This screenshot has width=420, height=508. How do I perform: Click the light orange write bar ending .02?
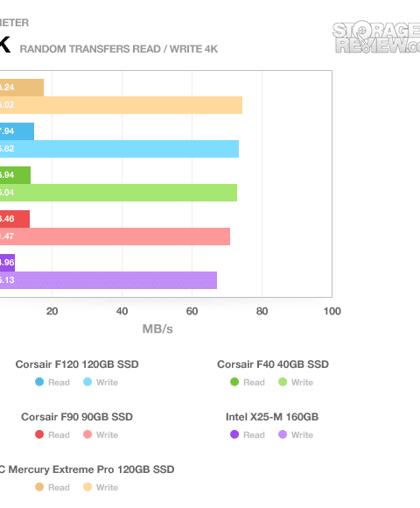[x=121, y=105]
